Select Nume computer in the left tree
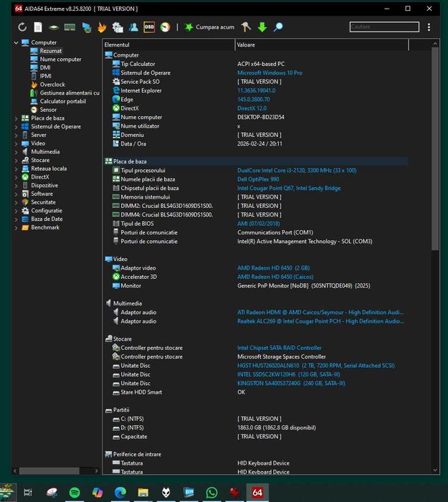 (60, 60)
